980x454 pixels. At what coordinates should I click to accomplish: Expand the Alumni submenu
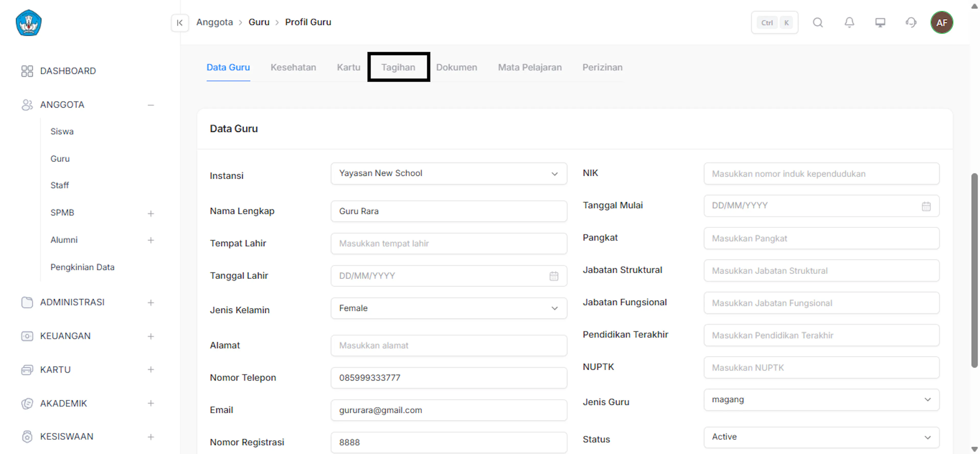coord(151,240)
